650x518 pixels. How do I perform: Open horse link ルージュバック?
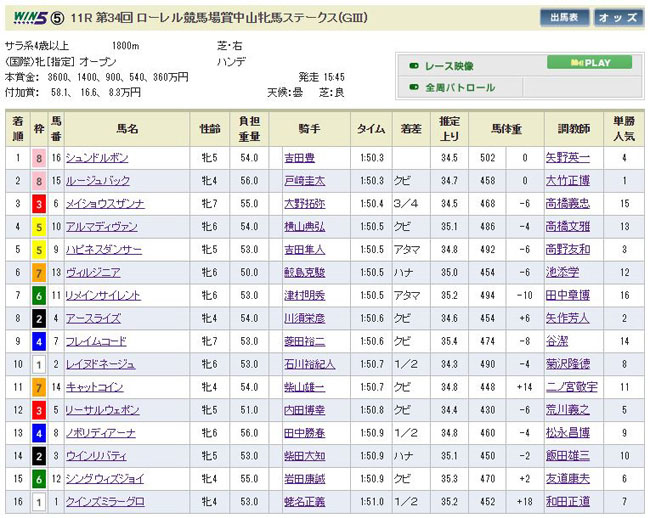[x=96, y=181]
